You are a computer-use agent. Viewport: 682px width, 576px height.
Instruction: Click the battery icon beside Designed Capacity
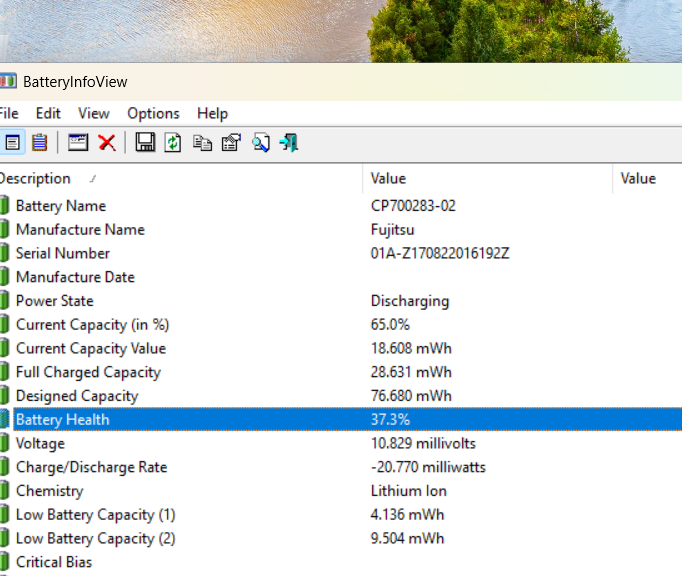coord(4,395)
